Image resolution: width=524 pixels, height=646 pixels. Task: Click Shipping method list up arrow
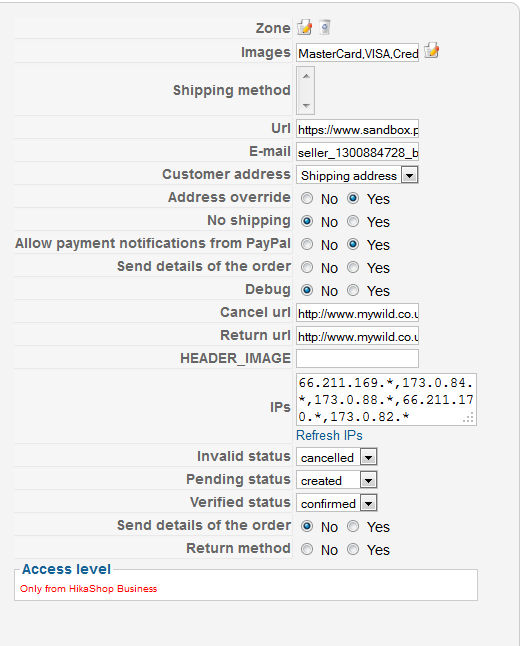click(306, 76)
